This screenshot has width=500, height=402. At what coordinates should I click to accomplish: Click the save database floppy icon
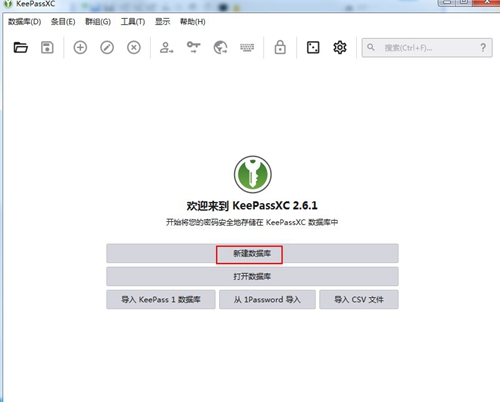(47, 48)
